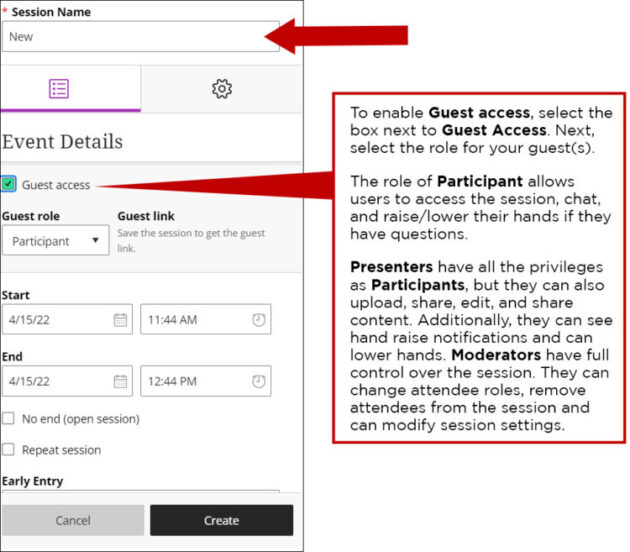The height and width of the screenshot is (552, 630).
Task: Open the End time clock picker icon
Action: (x=258, y=381)
